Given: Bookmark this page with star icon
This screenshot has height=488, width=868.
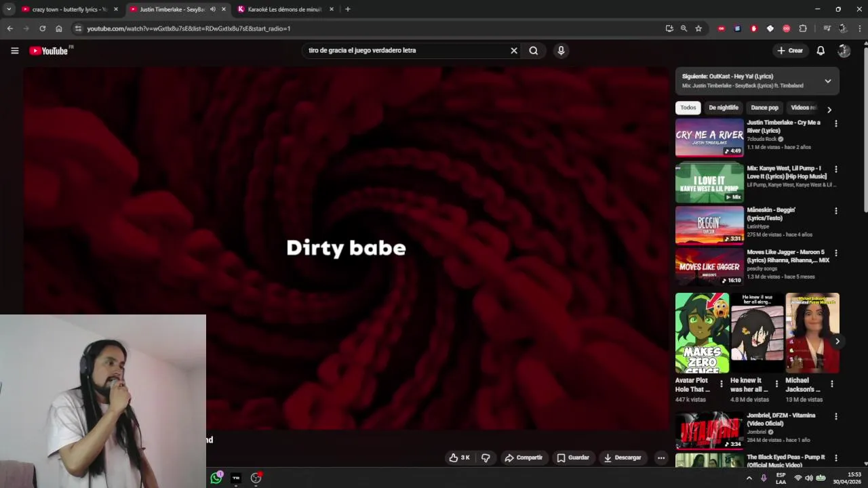Looking at the screenshot, I should pyautogui.click(x=698, y=28).
